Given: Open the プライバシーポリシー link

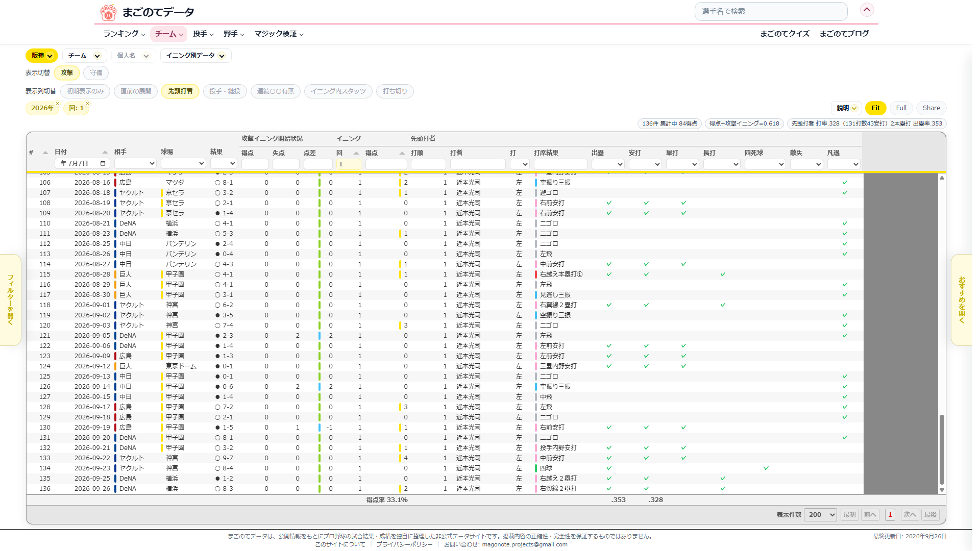Looking at the screenshot, I should 404,544.
